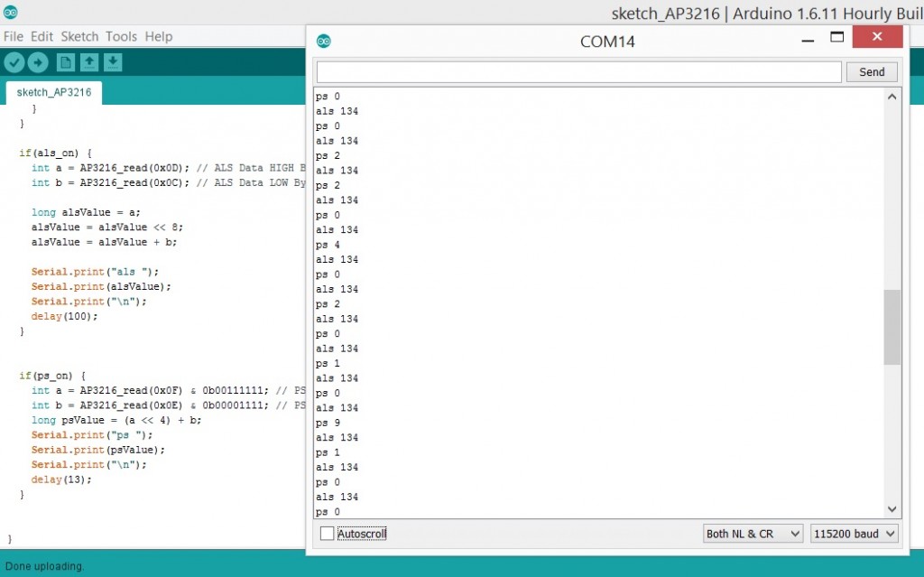
Task: Click the serial monitor scrollbar thumb
Action: click(892, 327)
